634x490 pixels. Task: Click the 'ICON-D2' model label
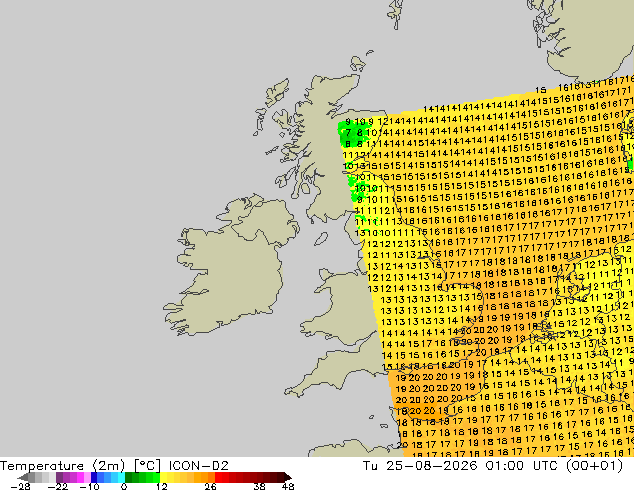pos(199,465)
